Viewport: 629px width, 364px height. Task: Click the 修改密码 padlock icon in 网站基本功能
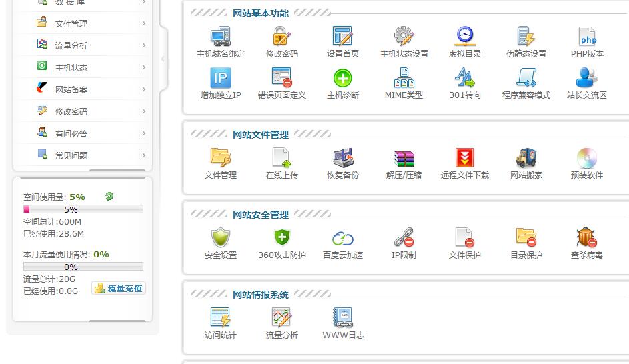281,37
